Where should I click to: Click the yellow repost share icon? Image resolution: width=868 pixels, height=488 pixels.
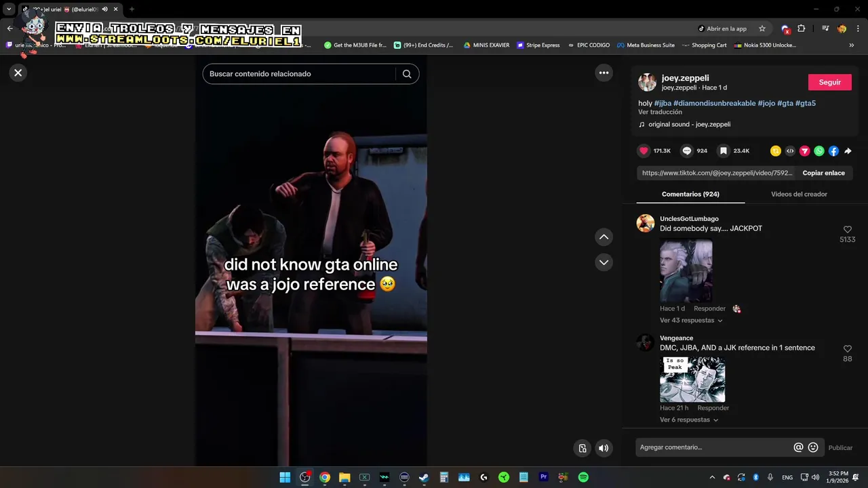[775, 151]
